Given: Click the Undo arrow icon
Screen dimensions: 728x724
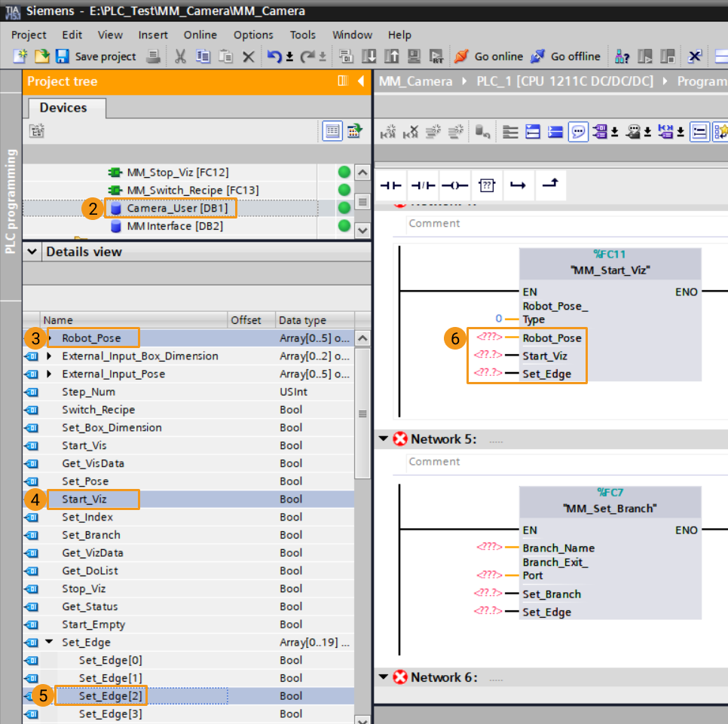Looking at the screenshot, I should click(274, 57).
